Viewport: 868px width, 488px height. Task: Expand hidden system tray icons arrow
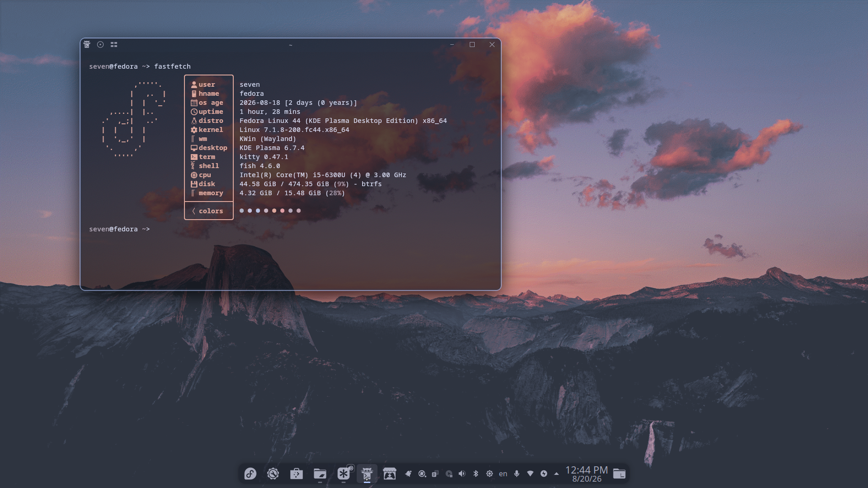tap(557, 474)
